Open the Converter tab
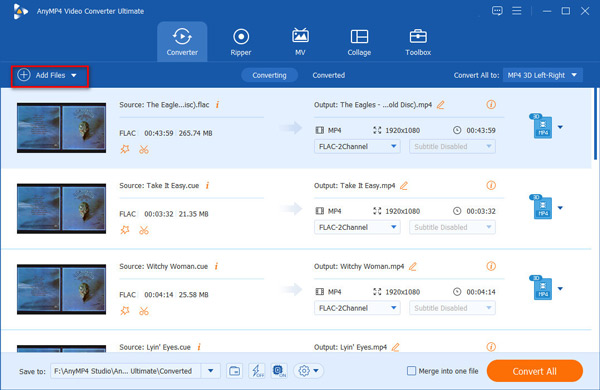600x390 pixels. 182,42
